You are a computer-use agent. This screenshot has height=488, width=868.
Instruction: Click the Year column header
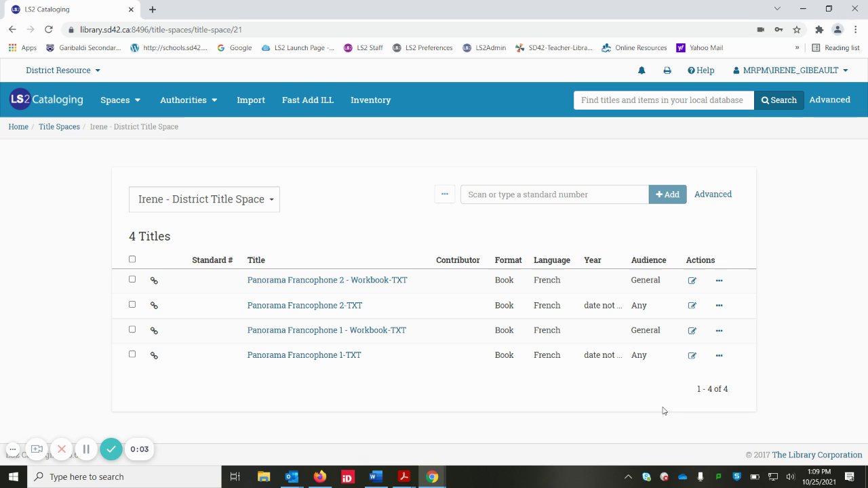point(593,260)
